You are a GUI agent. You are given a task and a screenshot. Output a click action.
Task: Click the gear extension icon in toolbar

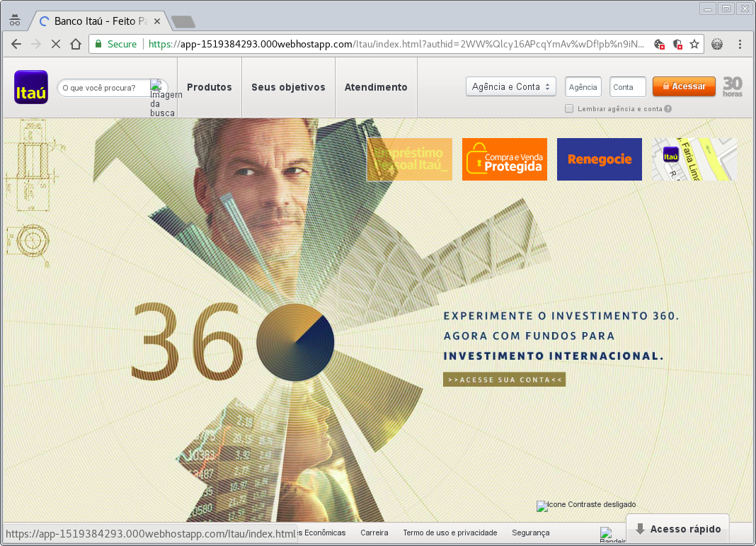tap(718, 45)
